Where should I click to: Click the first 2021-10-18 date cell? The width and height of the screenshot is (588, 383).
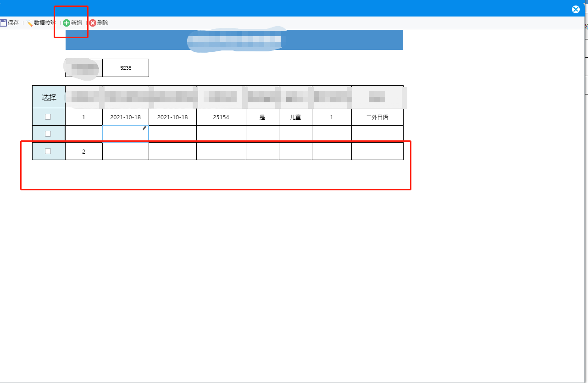pyautogui.click(x=126, y=117)
